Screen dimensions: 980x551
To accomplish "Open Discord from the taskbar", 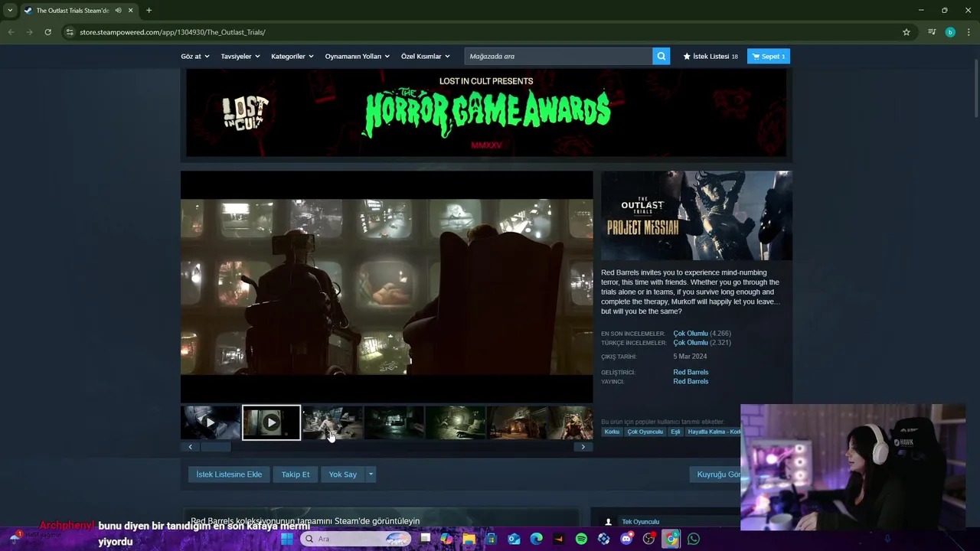I will pyautogui.click(x=626, y=539).
